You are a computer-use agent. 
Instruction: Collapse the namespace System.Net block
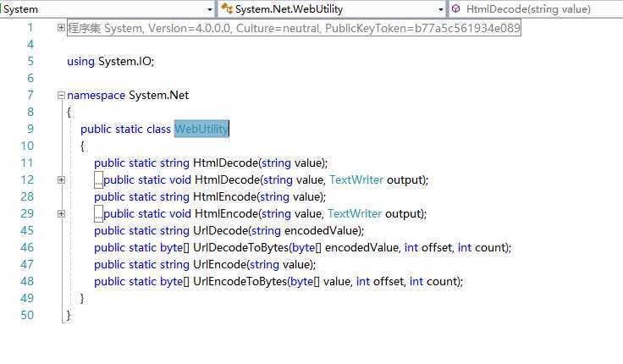point(61,95)
